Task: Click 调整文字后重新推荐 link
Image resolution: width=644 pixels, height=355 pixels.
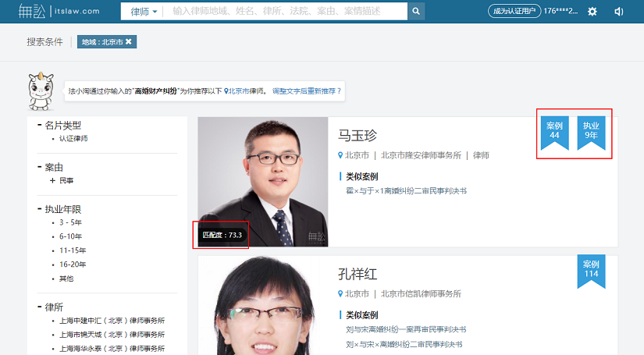Action: click(306, 91)
